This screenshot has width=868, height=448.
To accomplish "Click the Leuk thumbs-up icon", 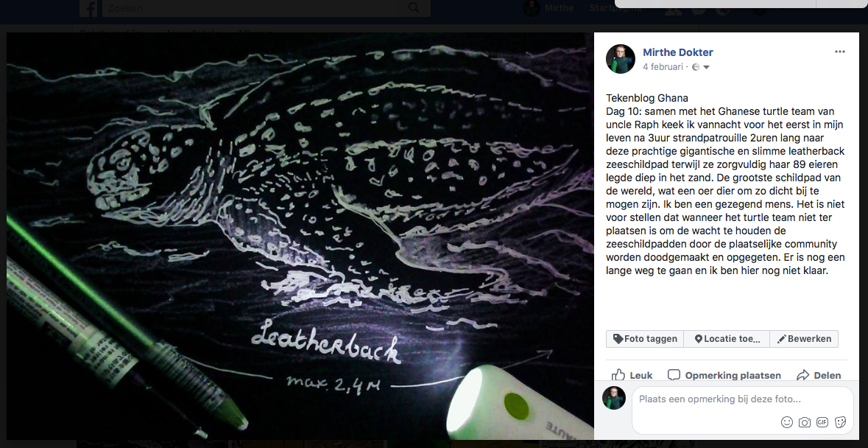I will 618,375.
